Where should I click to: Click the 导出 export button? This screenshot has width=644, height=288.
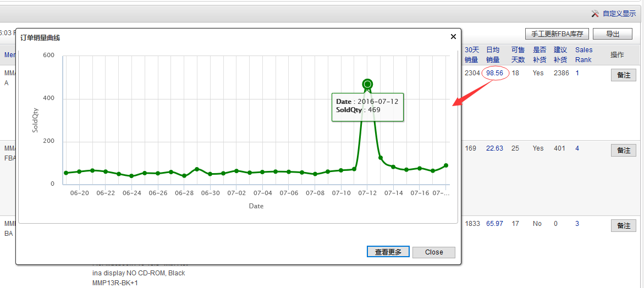pos(612,34)
